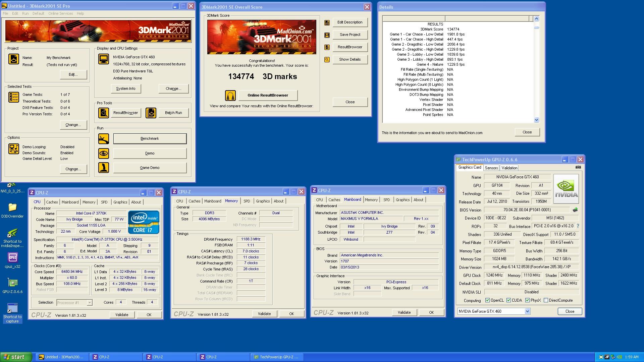Click the Display and CPU Settings monitor icon
The height and width of the screenshot is (362, 644).
[x=103, y=59]
